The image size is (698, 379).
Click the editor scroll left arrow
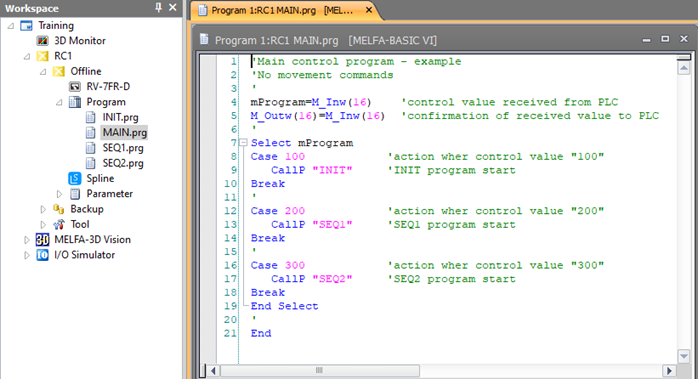(x=213, y=371)
